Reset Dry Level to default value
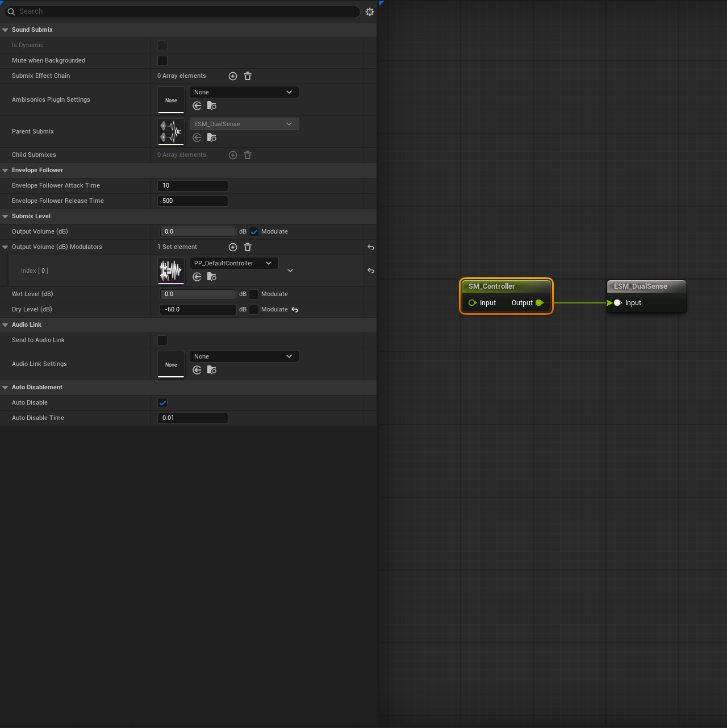Image resolution: width=727 pixels, height=728 pixels. tap(295, 310)
